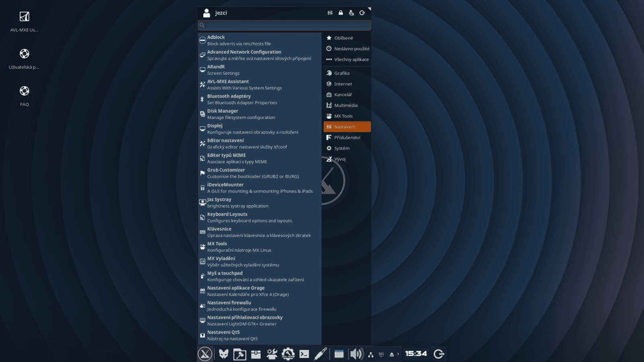Open the Firefox browser from the taskbar

224,354
